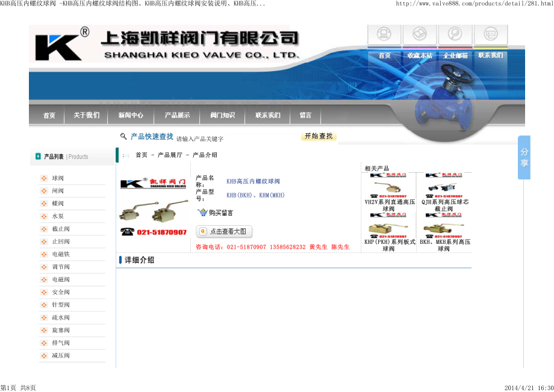
Task: Click the shopping cart icon next to 购买留言
Action: [202, 212]
